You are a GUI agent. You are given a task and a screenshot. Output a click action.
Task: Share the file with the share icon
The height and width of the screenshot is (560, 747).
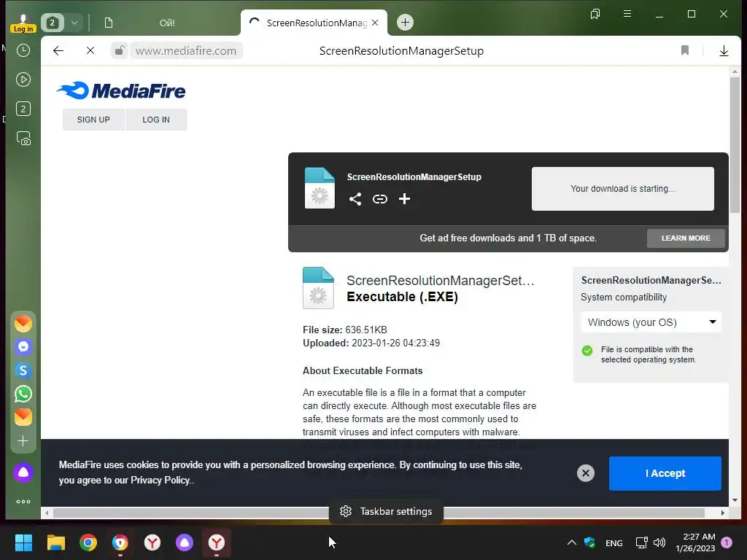point(355,199)
